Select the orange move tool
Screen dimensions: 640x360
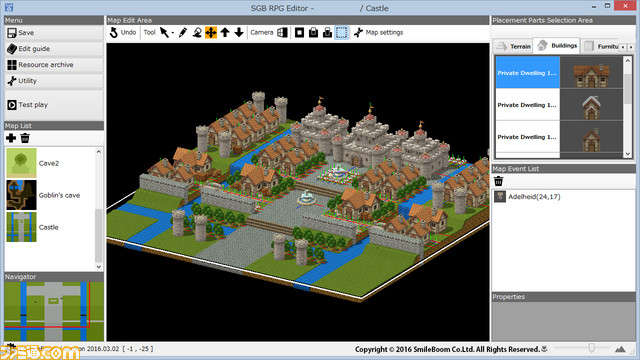(x=211, y=32)
